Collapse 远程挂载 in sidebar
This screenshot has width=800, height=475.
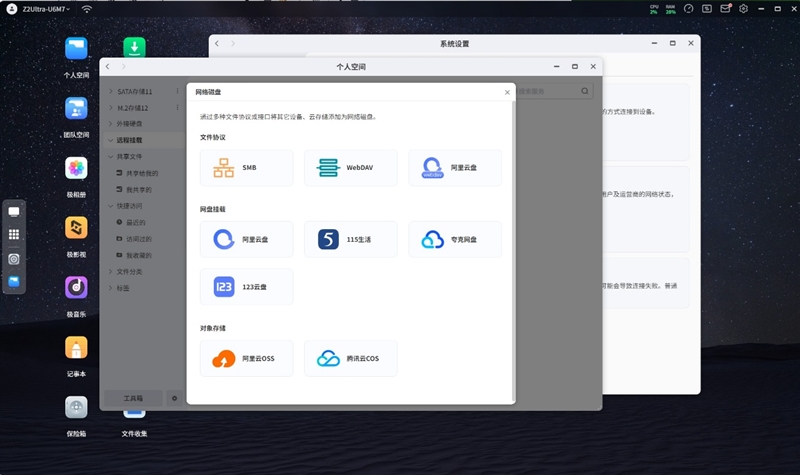(x=111, y=140)
